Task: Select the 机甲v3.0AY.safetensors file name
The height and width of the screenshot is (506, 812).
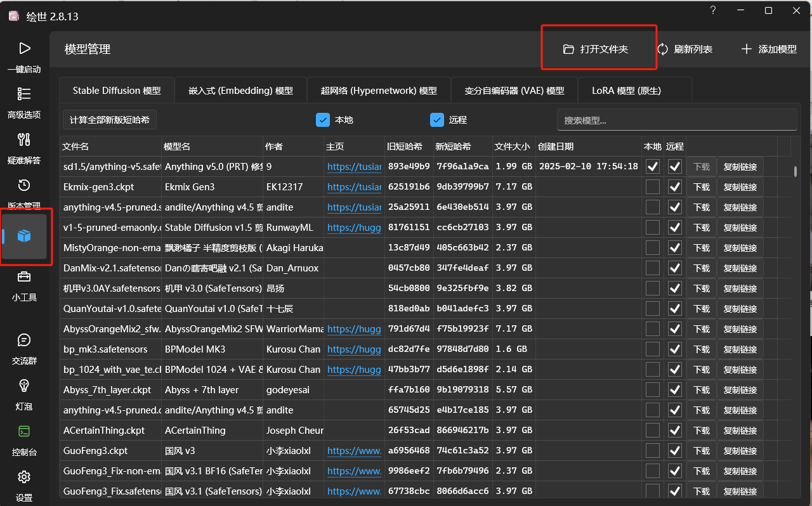Action: point(111,289)
